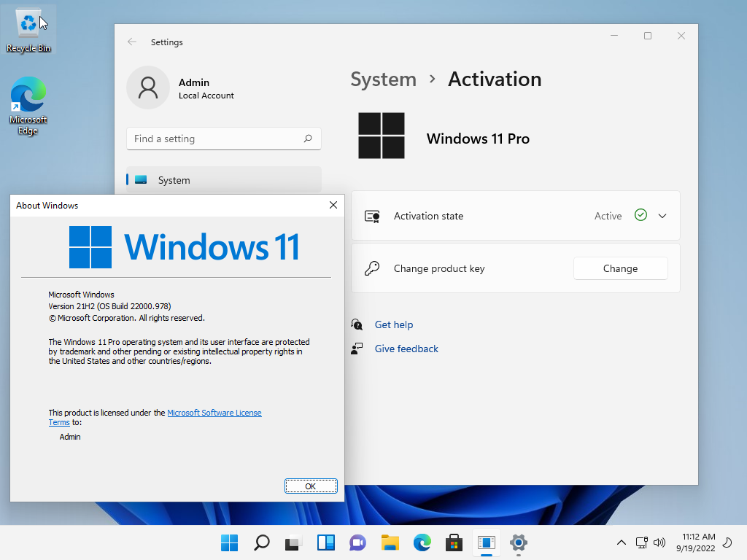747x560 pixels.
Task: Click the Windows 11 Pro logo
Action: click(x=381, y=136)
